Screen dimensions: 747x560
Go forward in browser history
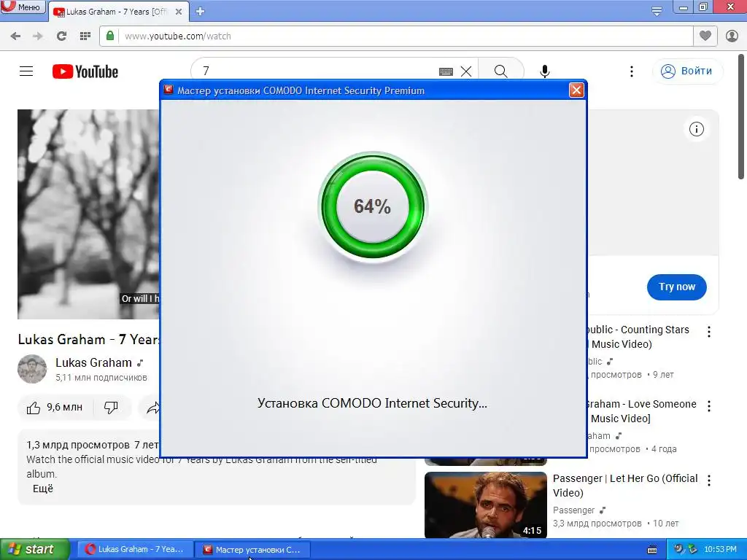pyautogui.click(x=38, y=36)
